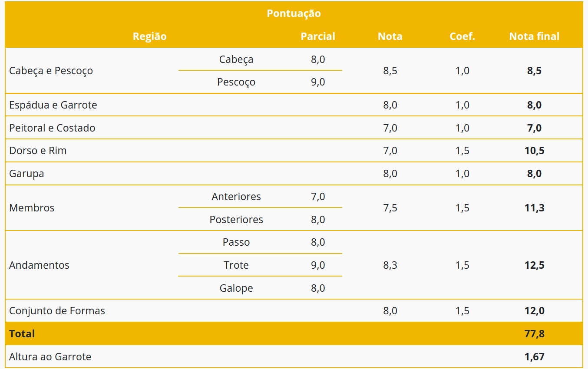This screenshot has height=369, width=588.
Task: Select the Galope partial score 8,0
Action: [x=318, y=288]
